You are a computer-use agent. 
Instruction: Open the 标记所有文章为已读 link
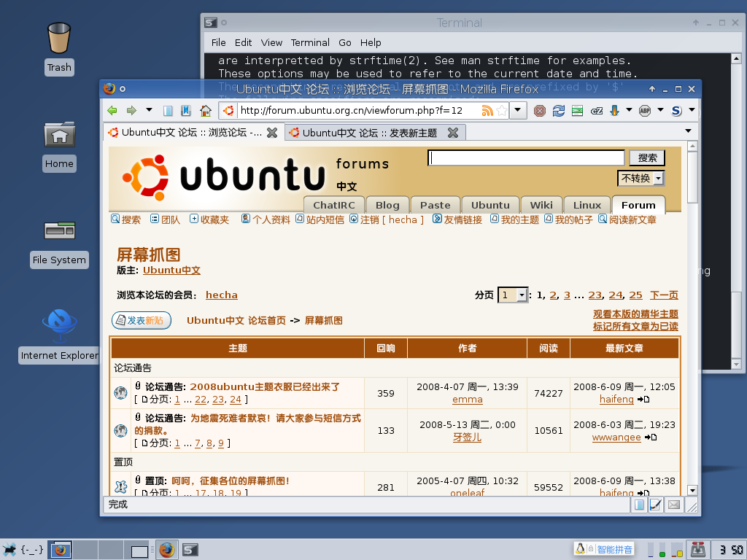pos(635,327)
